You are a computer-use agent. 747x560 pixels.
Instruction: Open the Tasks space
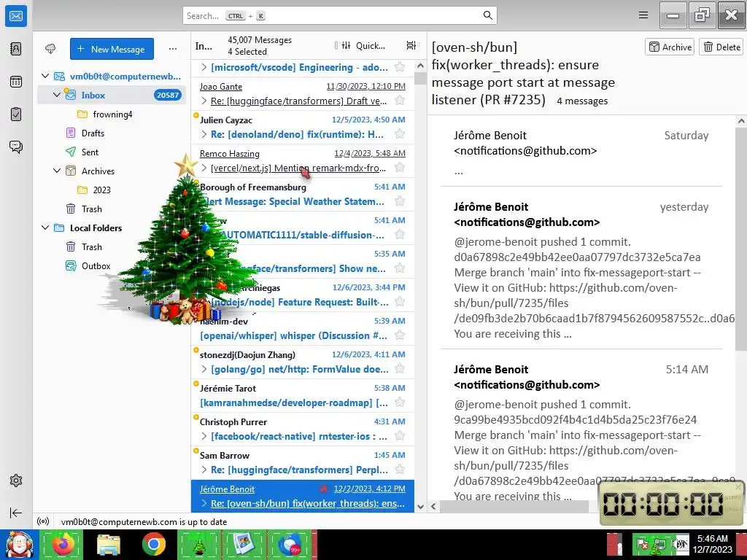(x=16, y=114)
